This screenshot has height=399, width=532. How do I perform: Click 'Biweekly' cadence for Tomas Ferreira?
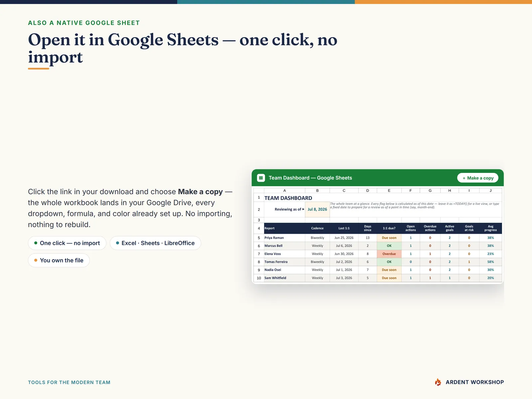[x=317, y=262]
